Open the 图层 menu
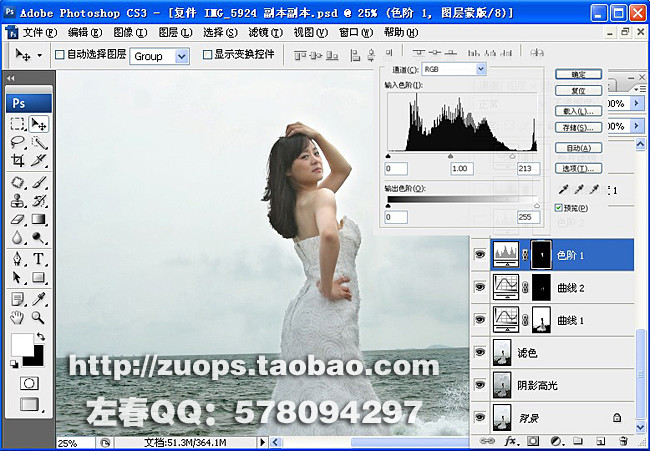The height and width of the screenshot is (451, 650). [175, 32]
